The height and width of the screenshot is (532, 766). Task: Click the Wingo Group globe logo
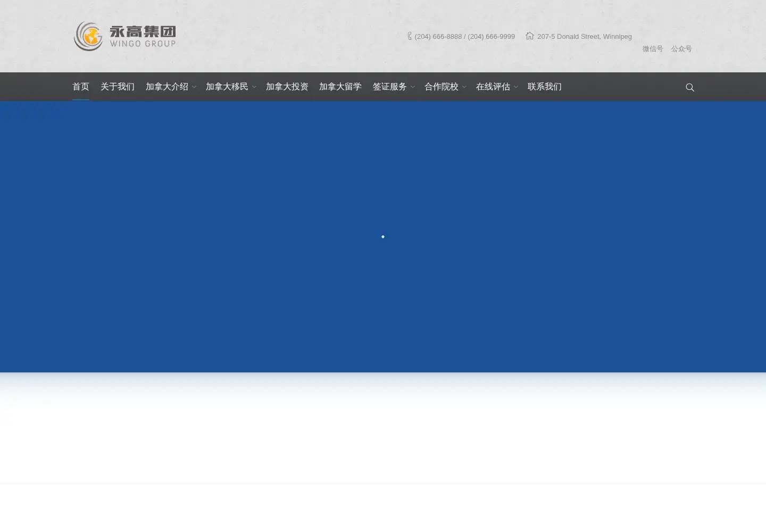click(88, 36)
